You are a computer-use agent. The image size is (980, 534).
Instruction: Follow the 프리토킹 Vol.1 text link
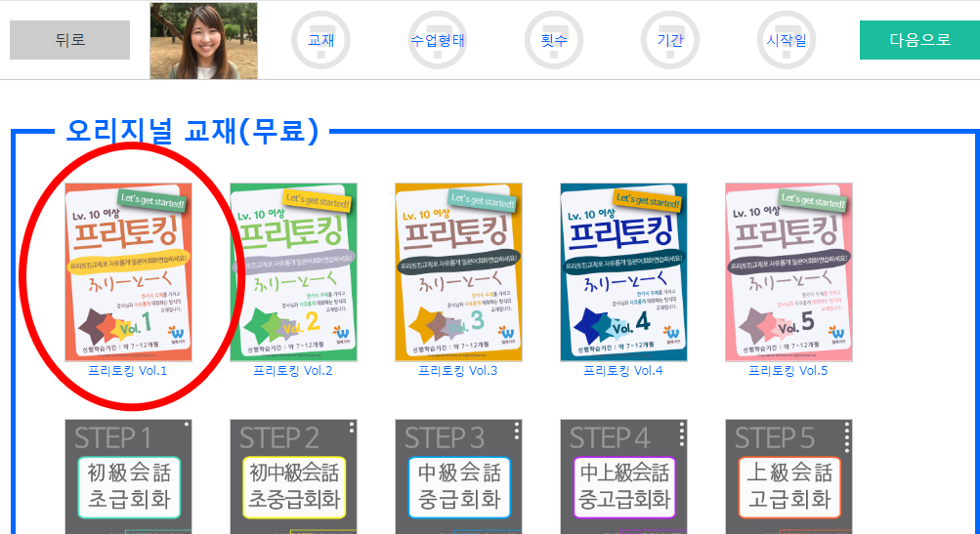(127, 371)
